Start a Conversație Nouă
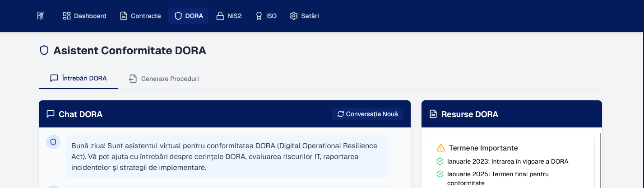This screenshot has height=188, width=644. (x=368, y=114)
